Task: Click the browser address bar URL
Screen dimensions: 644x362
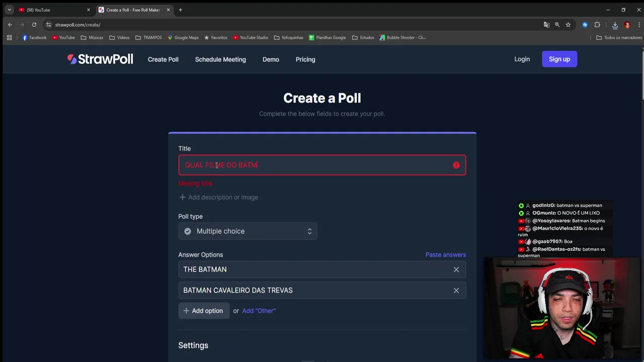Action: [x=77, y=25]
